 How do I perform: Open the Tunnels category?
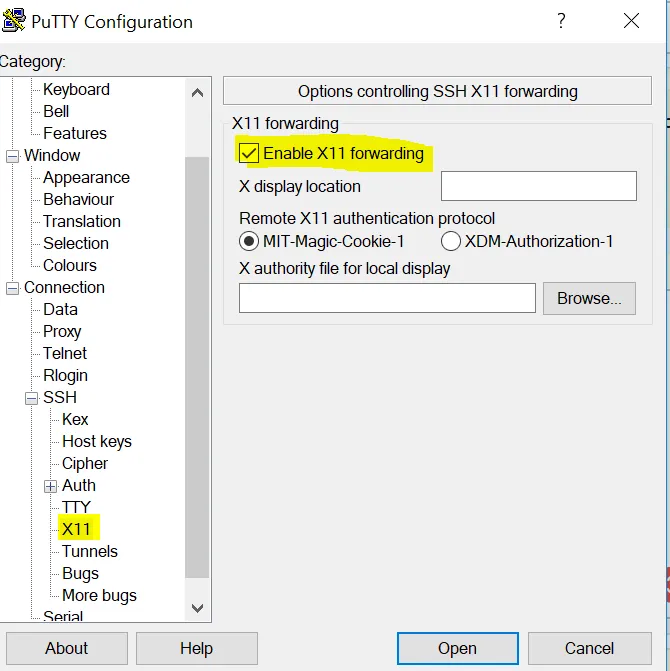coord(89,552)
